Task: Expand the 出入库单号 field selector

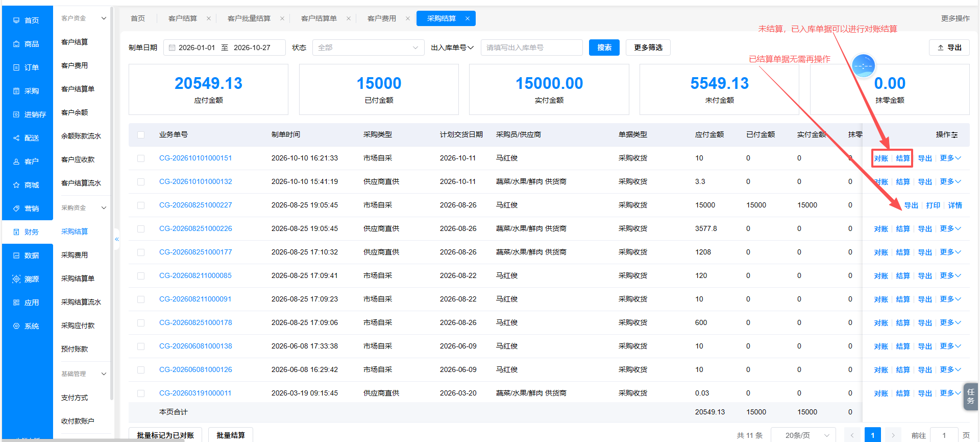Action: [x=452, y=48]
